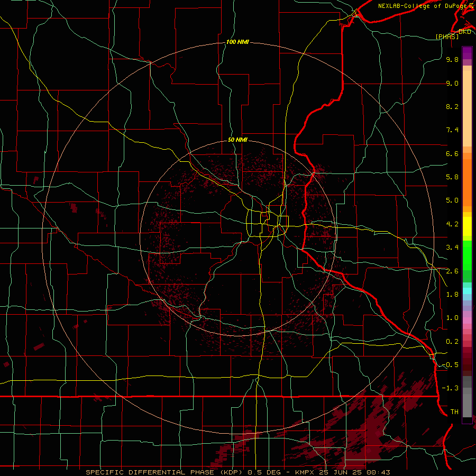Select the -1.3 value on the color scale
Image resolution: width=476 pixels, height=476 pixels.
[450, 388]
